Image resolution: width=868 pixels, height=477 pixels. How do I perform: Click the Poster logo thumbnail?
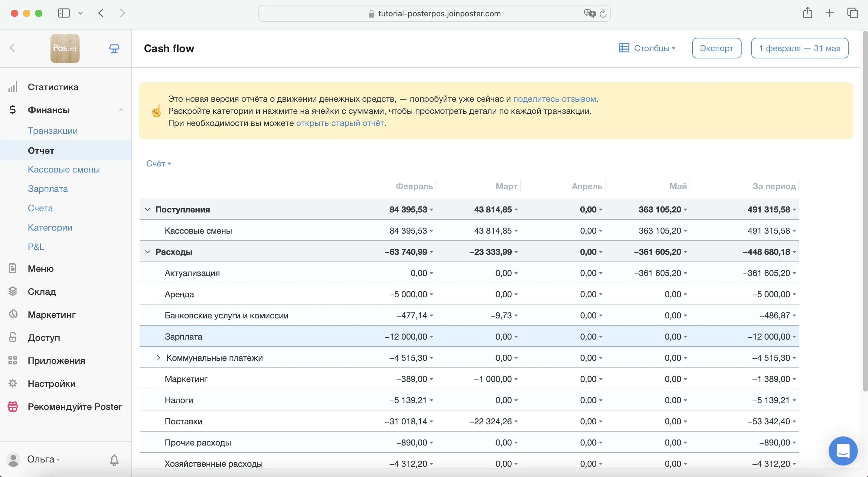(65, 48)
